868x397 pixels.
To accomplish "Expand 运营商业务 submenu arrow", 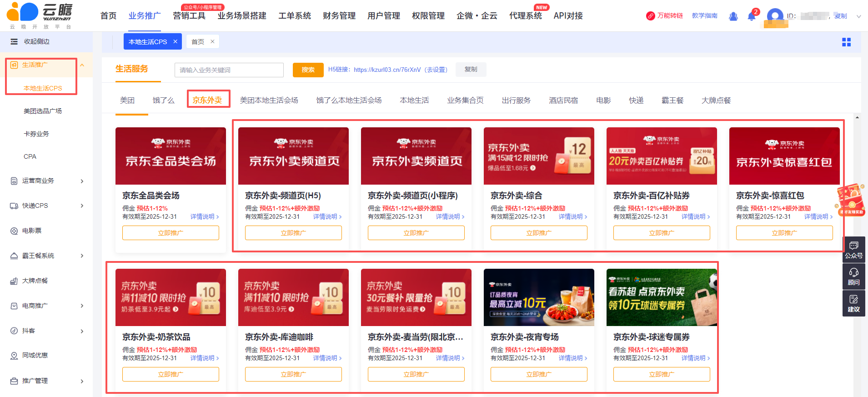I will [x=82, y=181].
